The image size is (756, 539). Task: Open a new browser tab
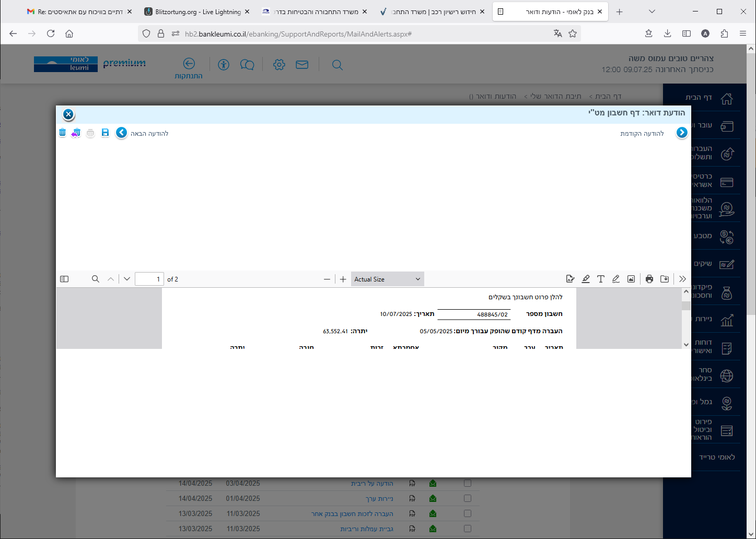point(620,11)
